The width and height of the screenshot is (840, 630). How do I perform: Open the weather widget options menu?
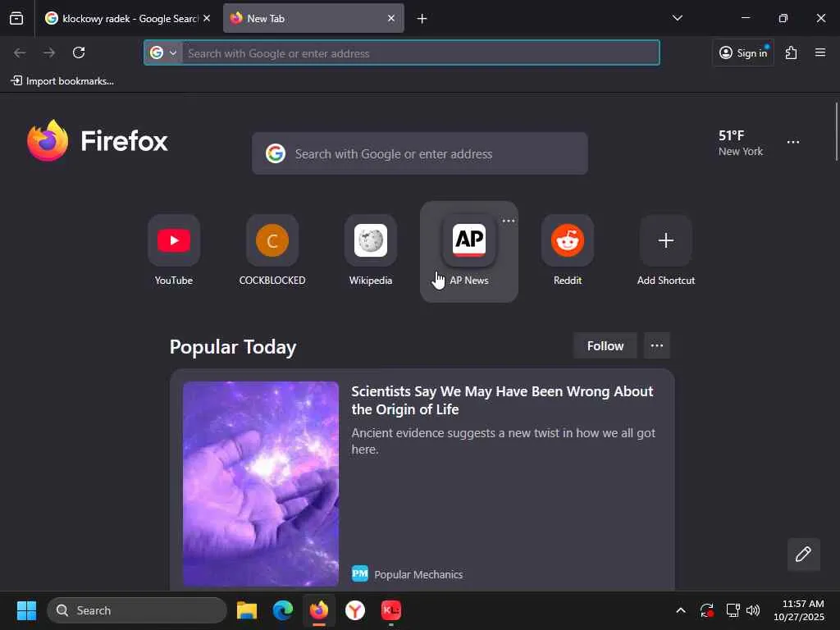(x=793, y=142)
